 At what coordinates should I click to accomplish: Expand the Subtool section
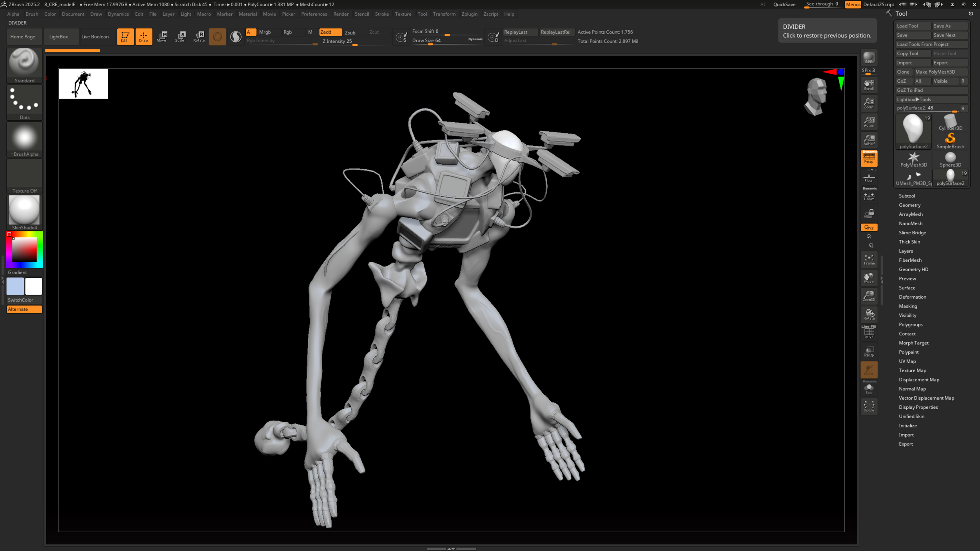pos(907,196)
